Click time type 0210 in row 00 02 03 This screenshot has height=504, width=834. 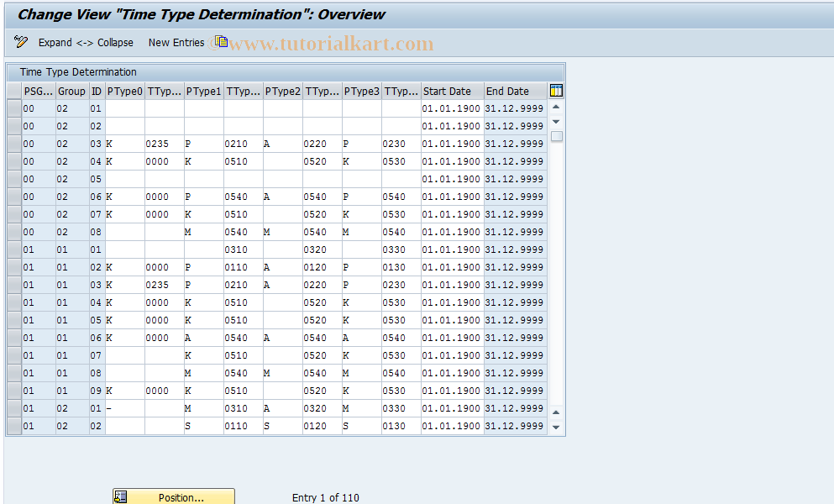tap(243, 144)
